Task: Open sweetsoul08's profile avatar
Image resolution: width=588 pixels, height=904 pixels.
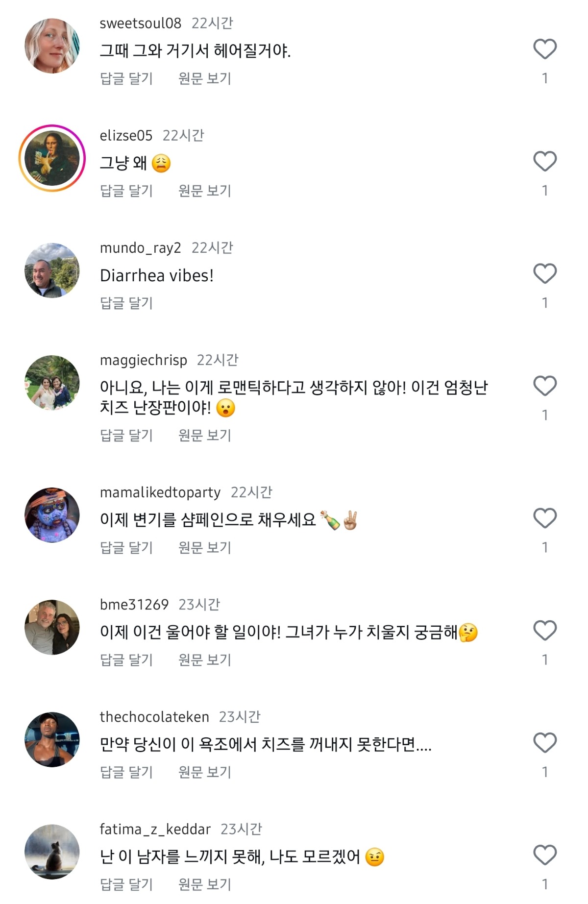Action: 52,46
